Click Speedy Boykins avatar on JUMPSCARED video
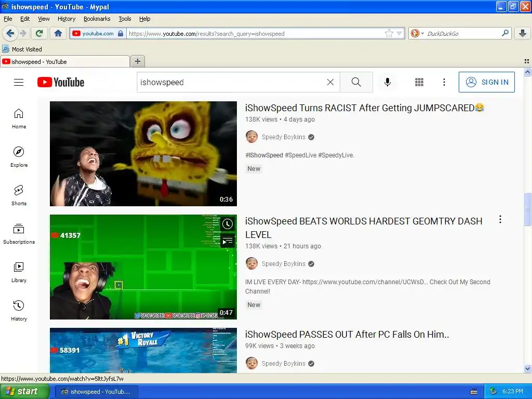 (x=252, y=137)
